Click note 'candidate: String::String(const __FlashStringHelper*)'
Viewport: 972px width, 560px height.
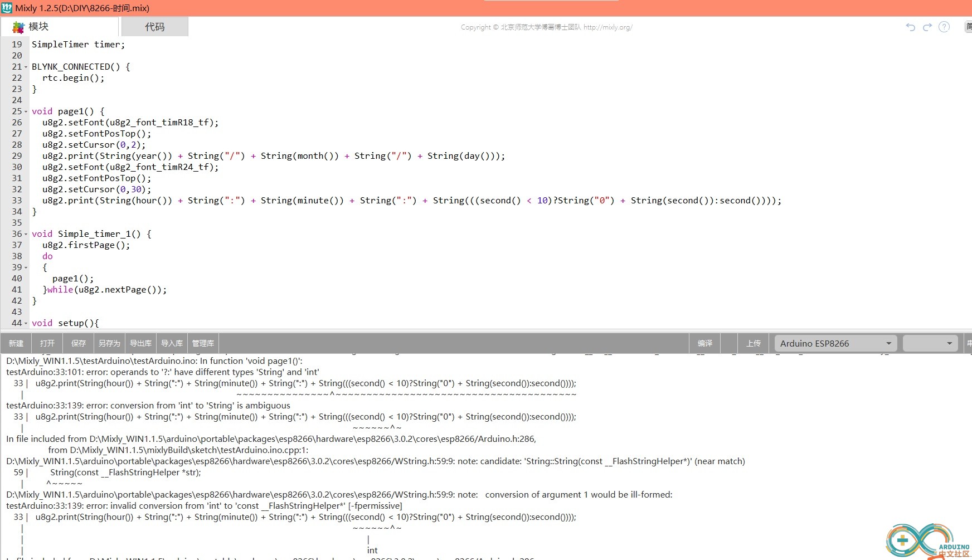click(376, 461)
